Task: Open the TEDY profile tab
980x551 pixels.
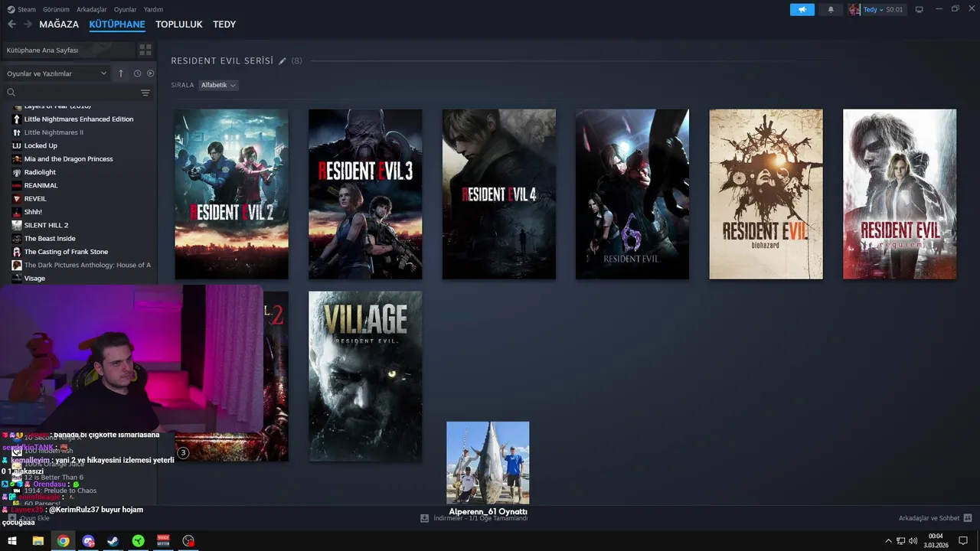Action: click(224, 24)
